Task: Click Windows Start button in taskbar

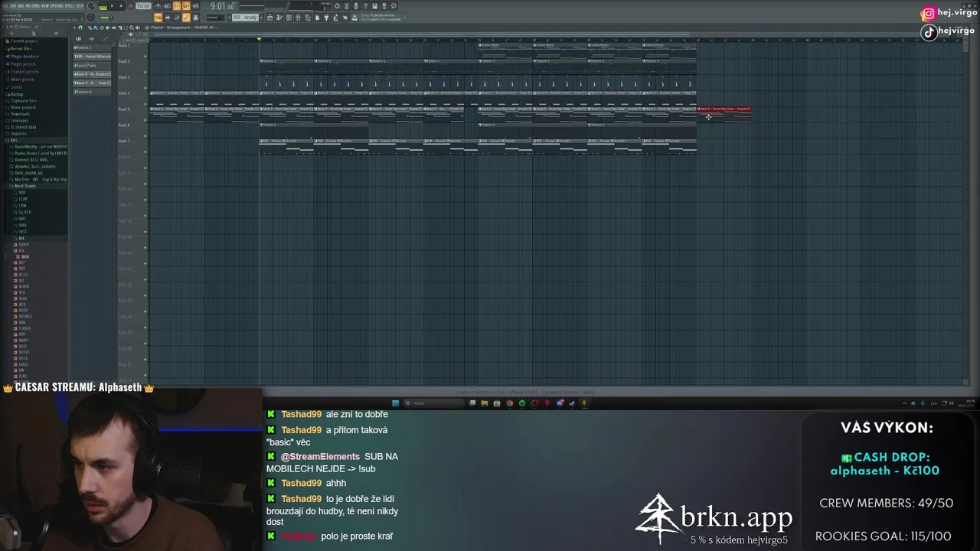Action: 395,403
